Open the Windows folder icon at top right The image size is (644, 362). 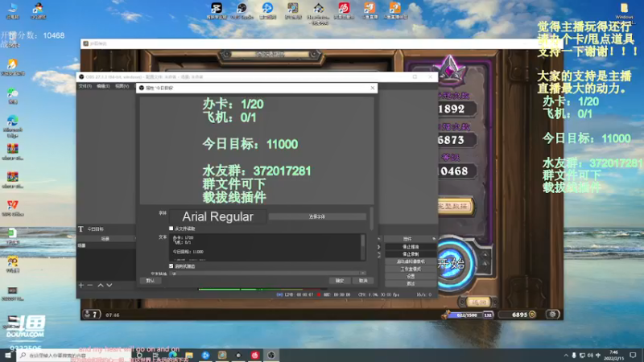tap(624, 10)
